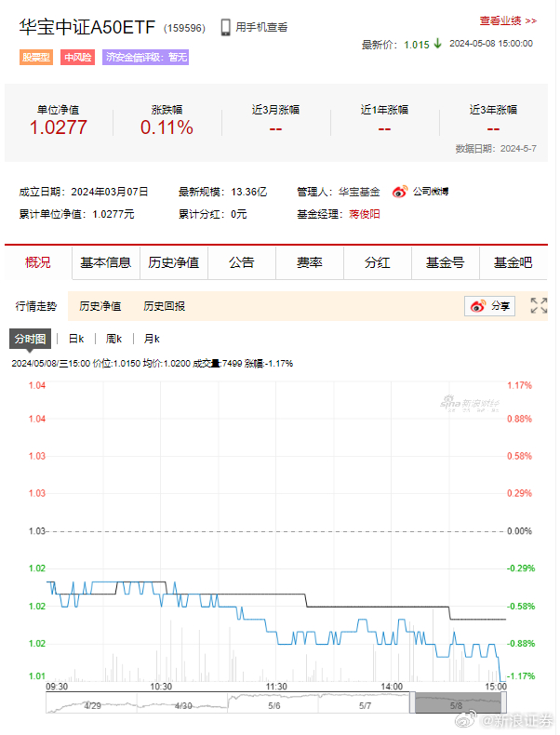This screenshot has height=735, width=560.
Task: Tap the mobile phone icon
Action: click(225, 28)
